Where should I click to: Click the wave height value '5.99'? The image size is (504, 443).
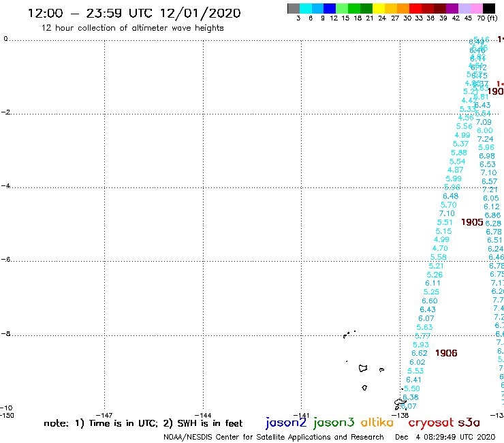pos(454,179)
